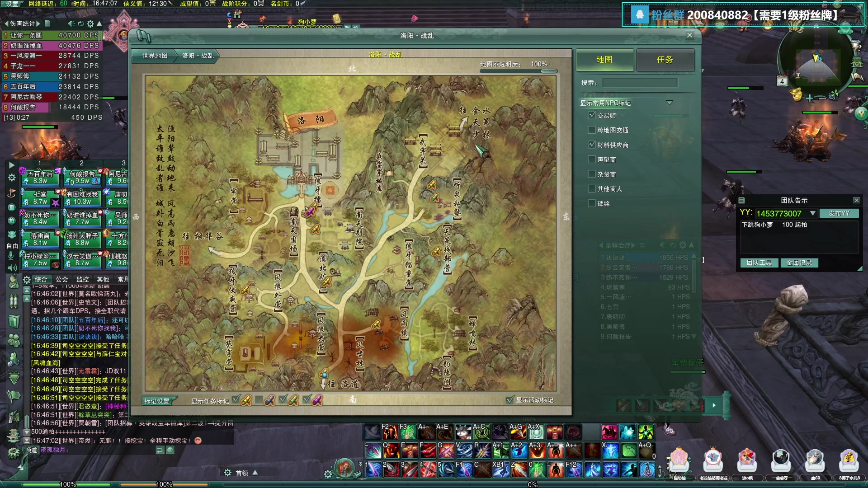Click the R hotkey skill icon
The height and width of the screenshot is (488, 868).
pos(482,450)
